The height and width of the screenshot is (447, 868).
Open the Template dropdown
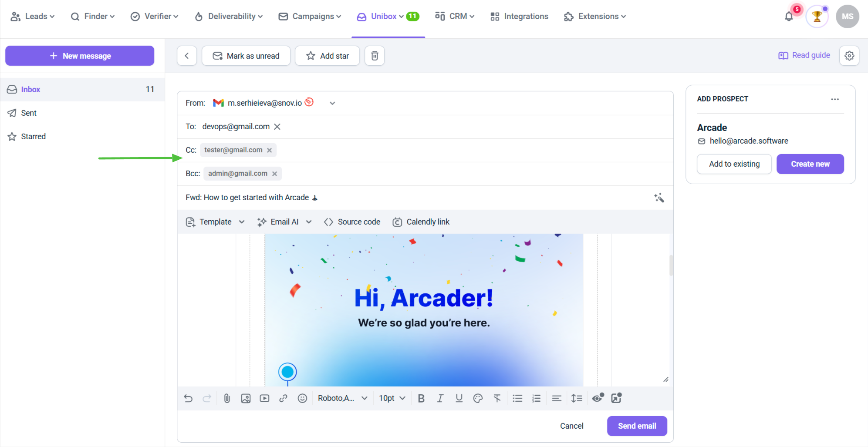[215, 222]
